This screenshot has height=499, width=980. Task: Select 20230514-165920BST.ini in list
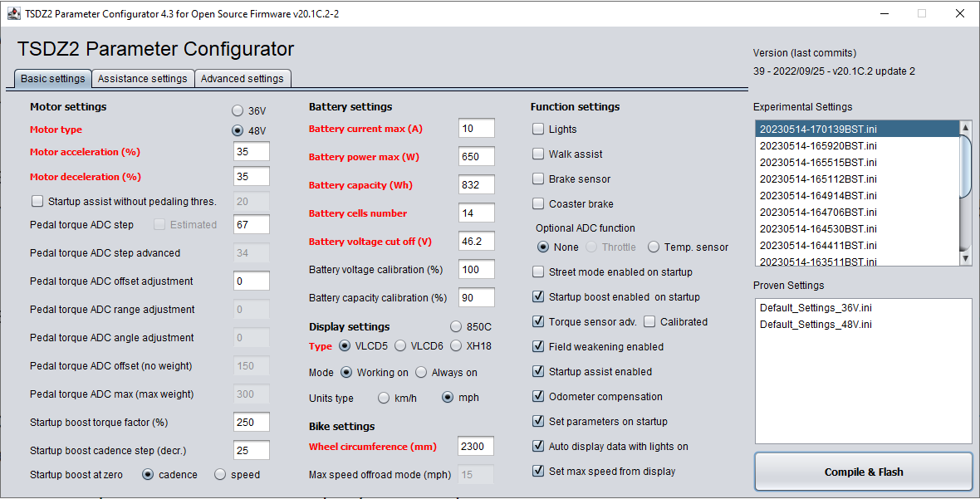[857, 145]
